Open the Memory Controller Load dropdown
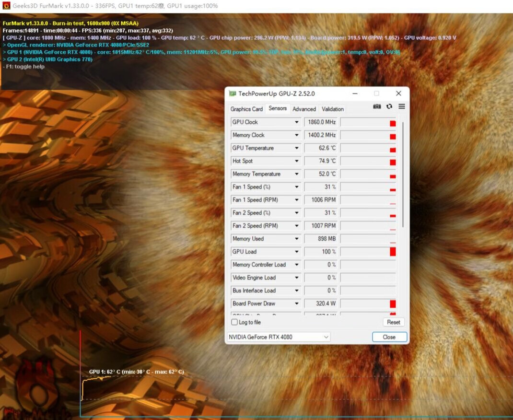Viewport: 513px width, 420px height. pyautogui.click(x=296, y=265)
